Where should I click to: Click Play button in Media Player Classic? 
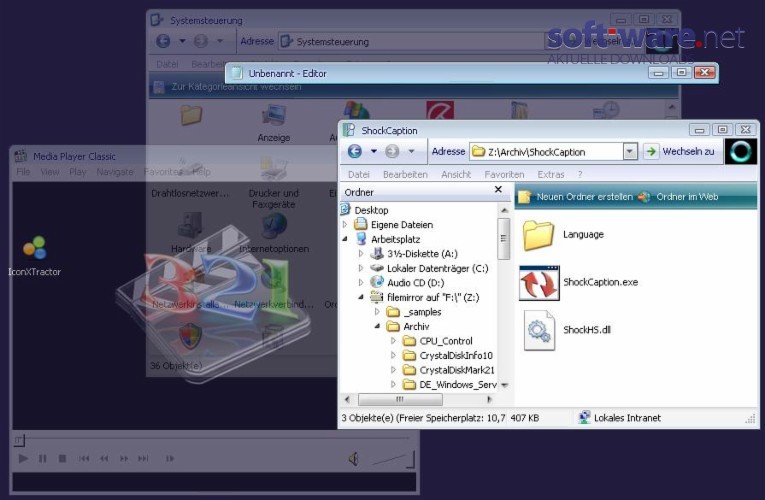pos(22,459)
